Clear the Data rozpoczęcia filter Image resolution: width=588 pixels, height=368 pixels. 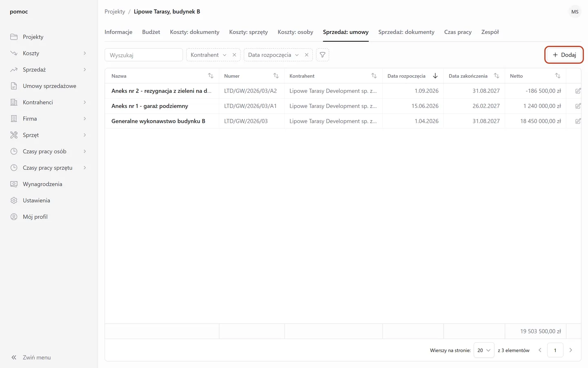tap(307, 55)
